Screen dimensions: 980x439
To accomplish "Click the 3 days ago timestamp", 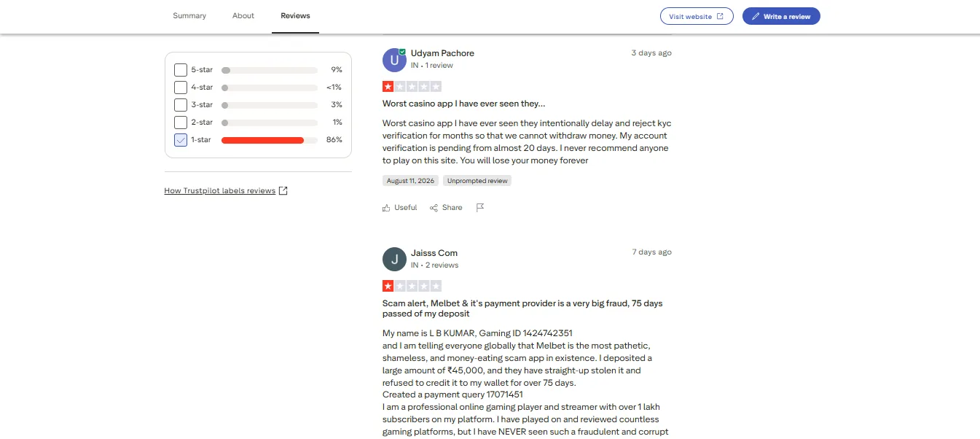I will (x=651, y=53).
